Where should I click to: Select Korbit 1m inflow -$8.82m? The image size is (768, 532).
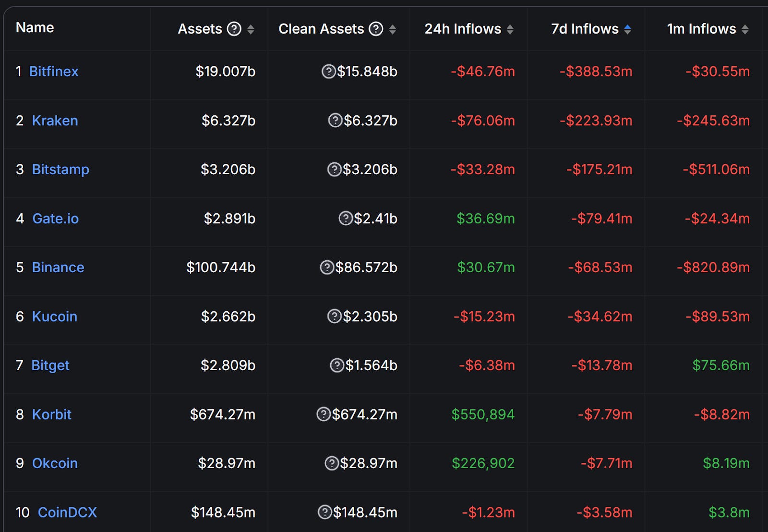click(722, 414)
